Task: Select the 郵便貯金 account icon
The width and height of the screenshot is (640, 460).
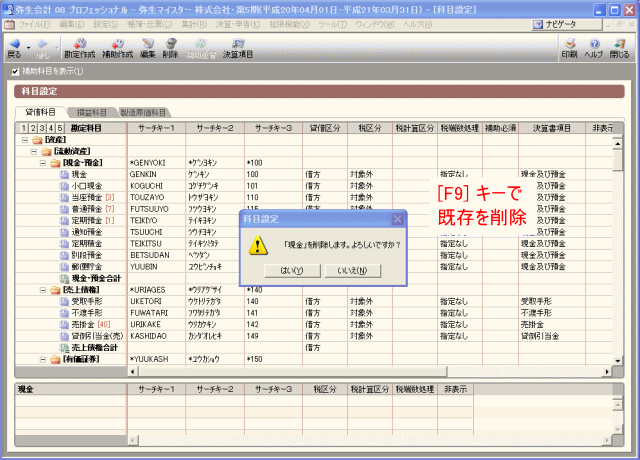Action: pos(64,267)
